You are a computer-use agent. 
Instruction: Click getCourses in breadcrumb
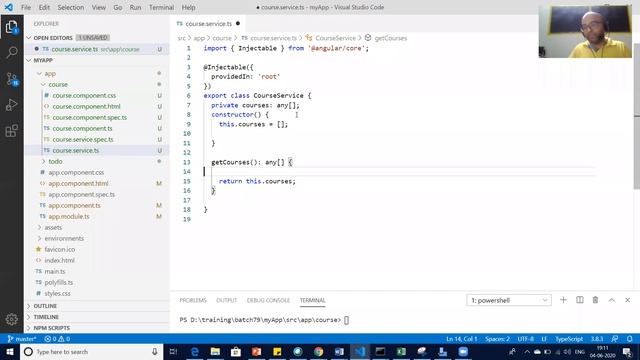(x=390, y=38)
